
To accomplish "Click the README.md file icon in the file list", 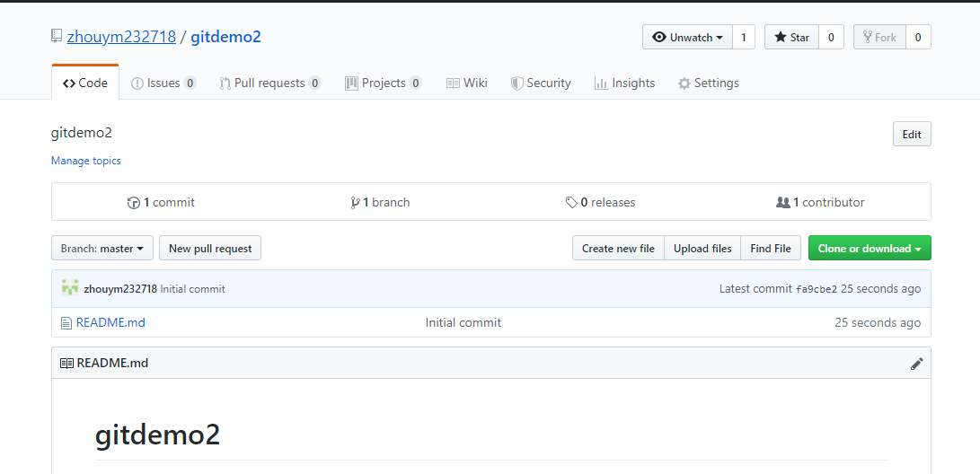I will 66,323.
